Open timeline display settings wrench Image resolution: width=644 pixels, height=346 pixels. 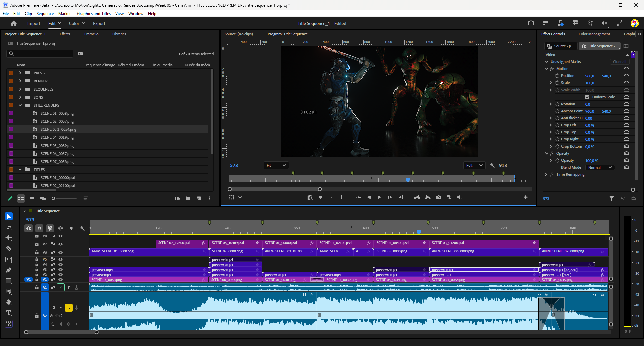(x=82, y=228)
